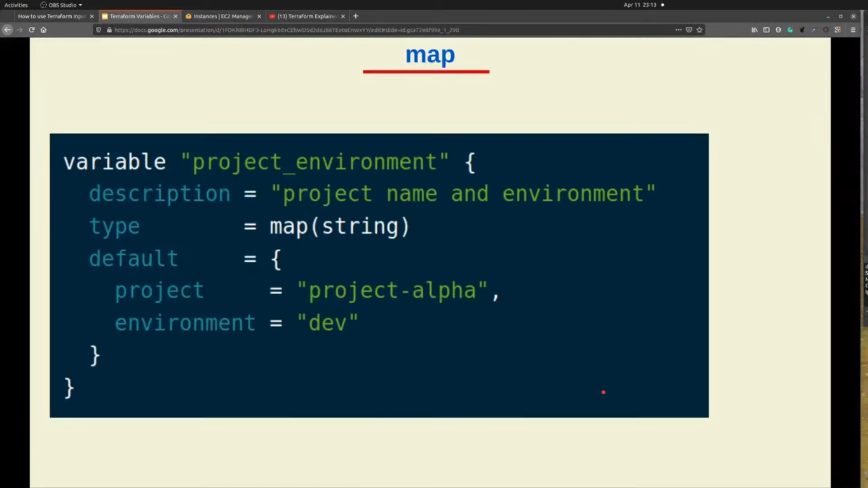
Task: Save page to Pocket
Action: coord(689,30)
